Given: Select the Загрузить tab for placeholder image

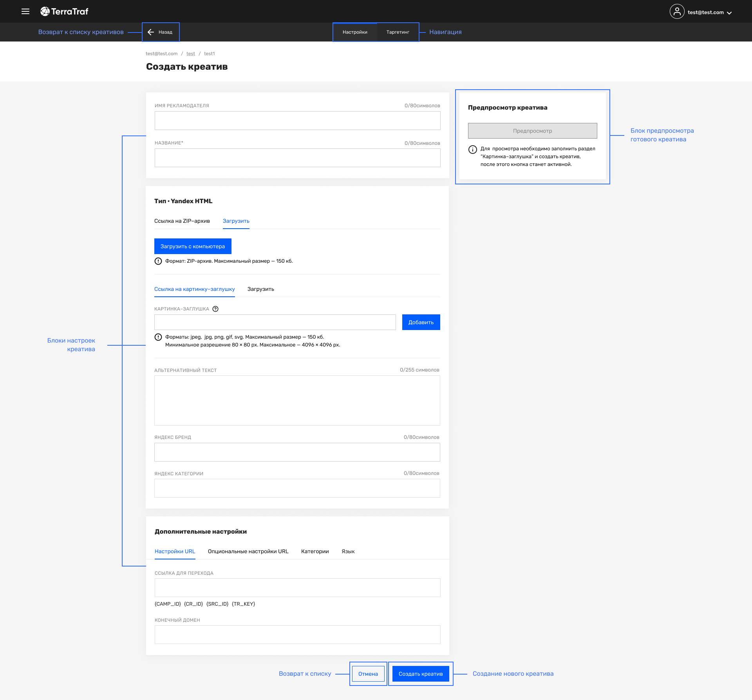Looking at the screenshot, I should (x=261, y=289).
